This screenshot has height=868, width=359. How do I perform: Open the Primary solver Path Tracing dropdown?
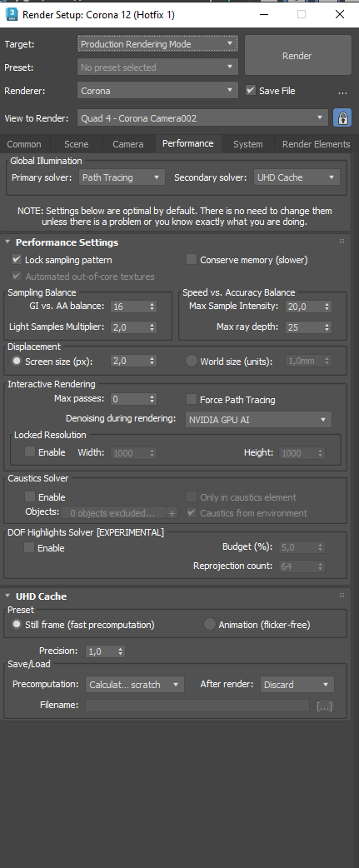click(x=122, y=177)
